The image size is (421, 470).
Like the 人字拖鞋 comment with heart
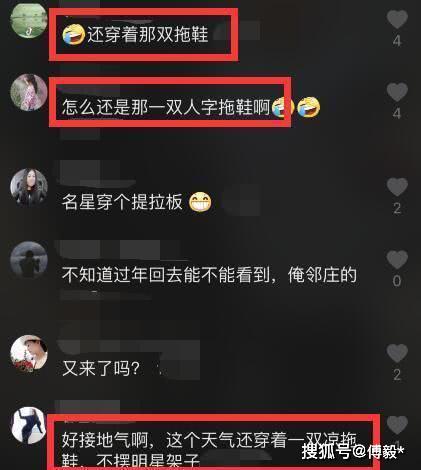397,92
